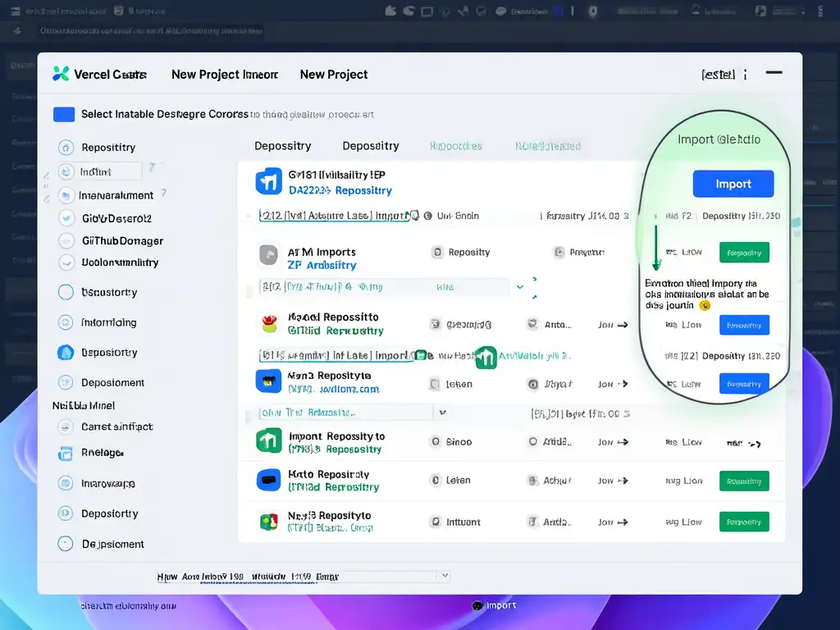Open the dropdown arrow at the dialog bottom
840x630 pixels.
click(x=445, y=575)
